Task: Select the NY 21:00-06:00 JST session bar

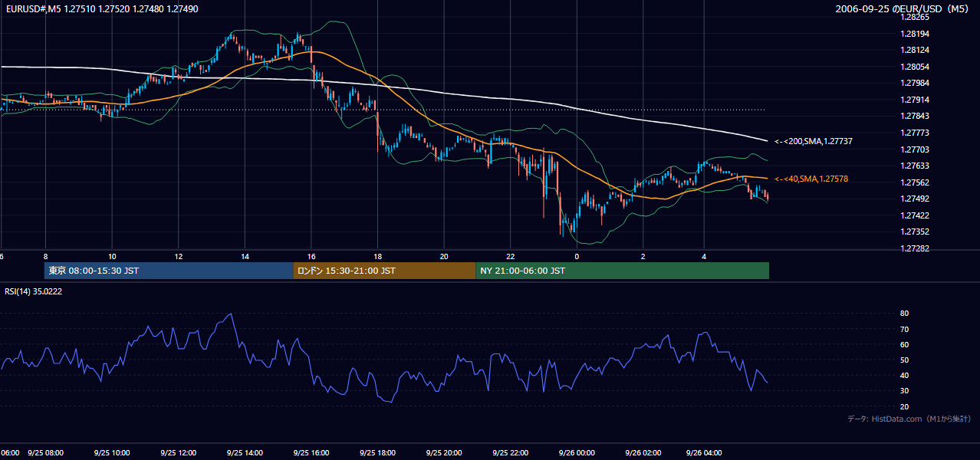Action: click(x=622, y=271)
